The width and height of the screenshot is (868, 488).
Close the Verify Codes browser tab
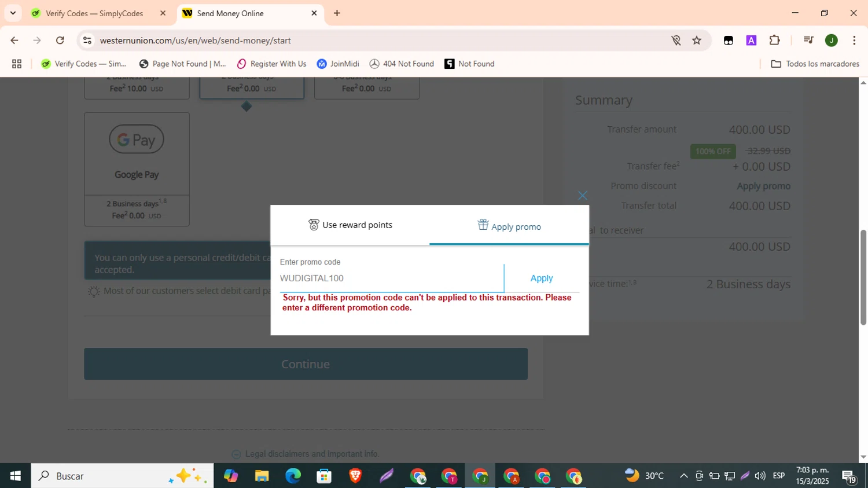163,13
